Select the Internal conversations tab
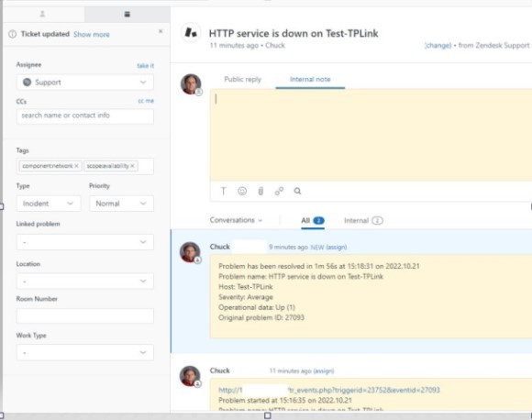This screenshot has width=532, height=420. tap(363, 220)
